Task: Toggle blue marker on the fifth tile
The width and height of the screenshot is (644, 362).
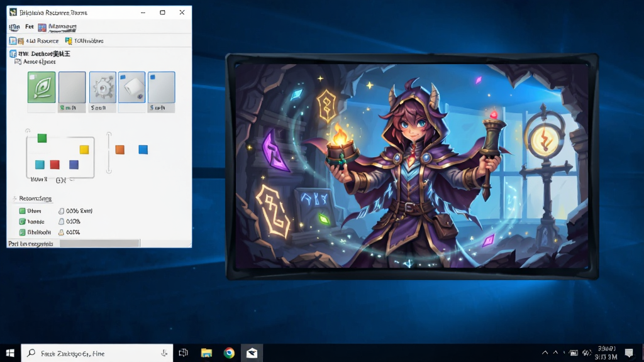Action: [x=153, y=77]
